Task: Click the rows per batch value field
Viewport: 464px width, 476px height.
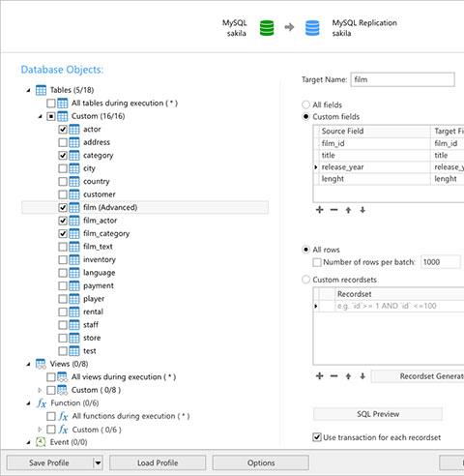Action: [441, 262]
